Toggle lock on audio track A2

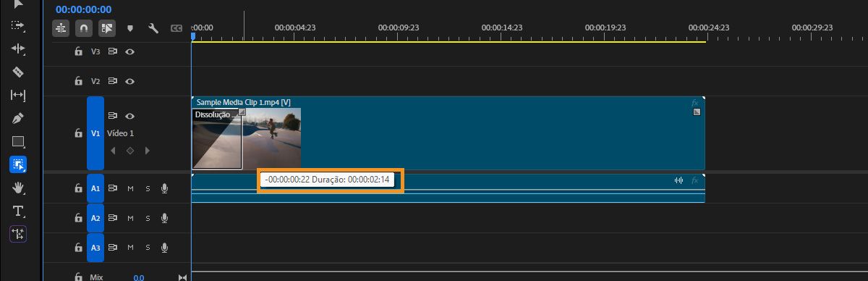tap(78, 218)
